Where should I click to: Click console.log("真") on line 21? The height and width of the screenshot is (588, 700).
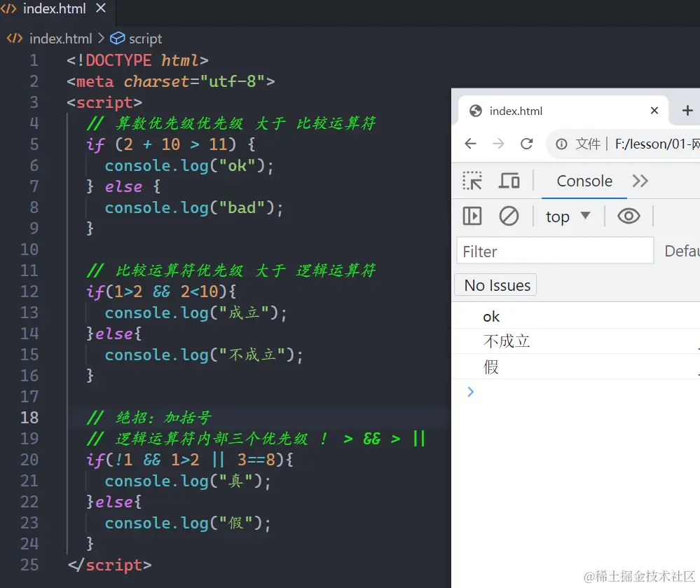tap(188, 481)
